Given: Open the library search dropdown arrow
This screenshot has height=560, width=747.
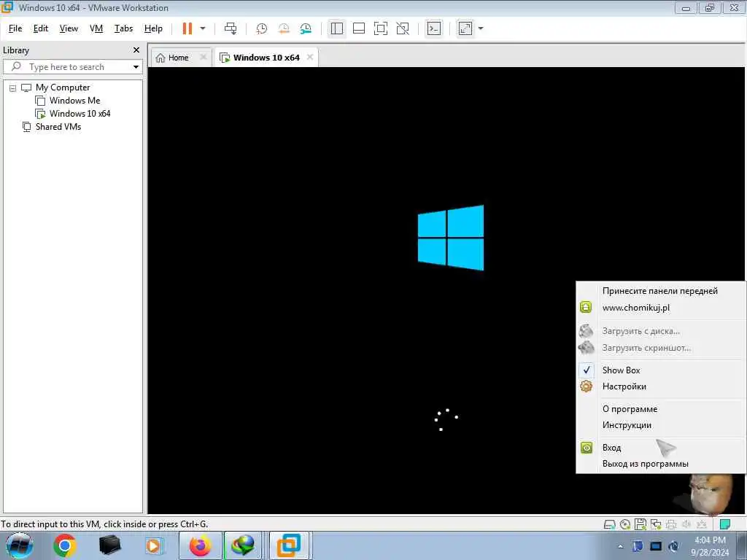Looking at the screenshot, I should [136, 66].
